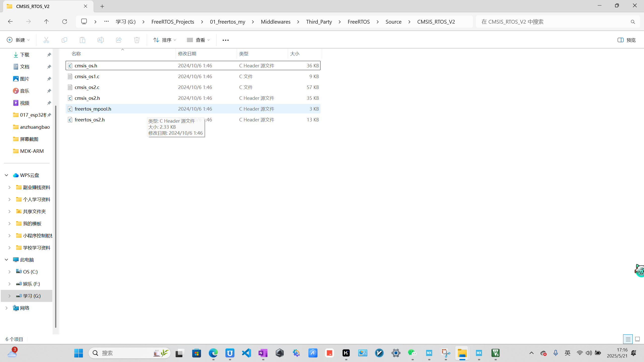
Task: Click the Refresh icon in navigation bar
Action: (65, 22)
